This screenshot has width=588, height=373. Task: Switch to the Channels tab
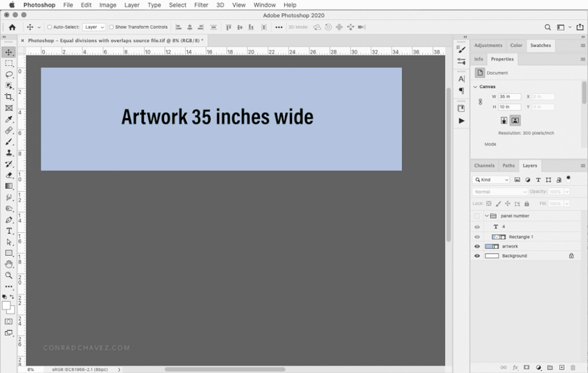pyautogui.click(x=484, y=165)
